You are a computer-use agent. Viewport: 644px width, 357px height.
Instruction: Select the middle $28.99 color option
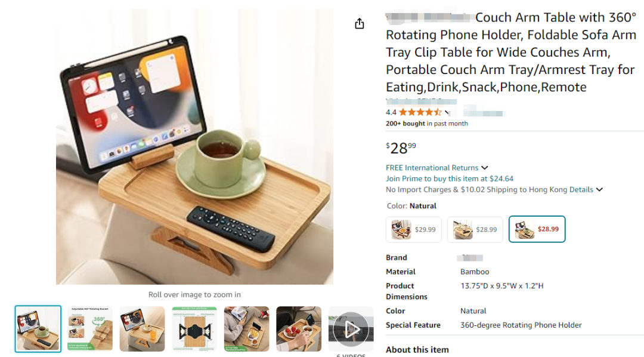[475, 229]
